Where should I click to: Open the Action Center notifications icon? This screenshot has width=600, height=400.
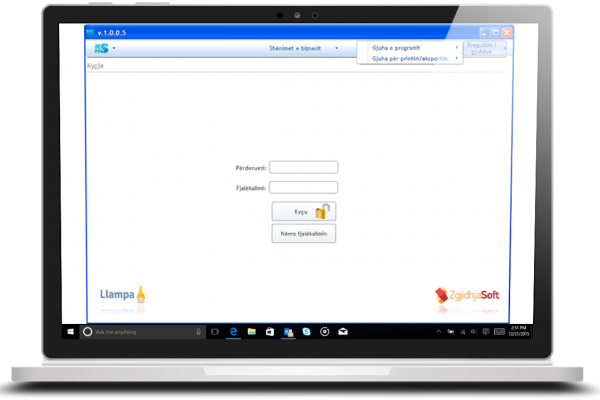(486, 332)
